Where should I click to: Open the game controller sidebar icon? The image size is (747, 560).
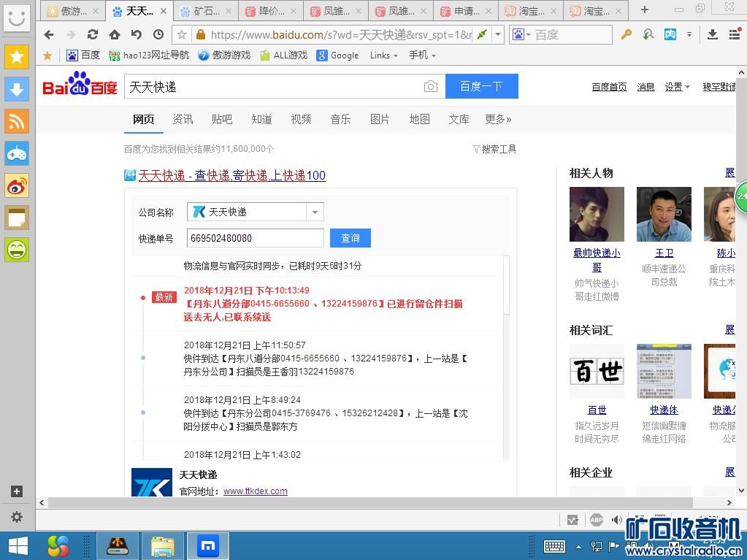pos(17,153)
